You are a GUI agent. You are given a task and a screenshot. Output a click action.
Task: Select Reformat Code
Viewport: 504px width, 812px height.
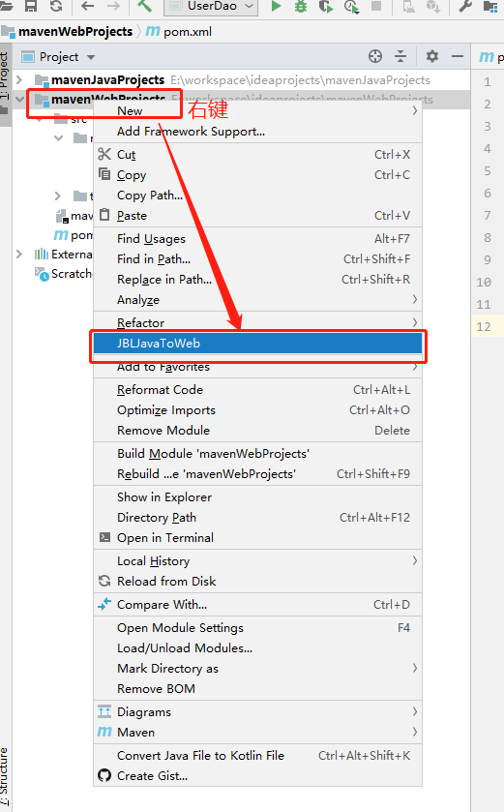257,389
